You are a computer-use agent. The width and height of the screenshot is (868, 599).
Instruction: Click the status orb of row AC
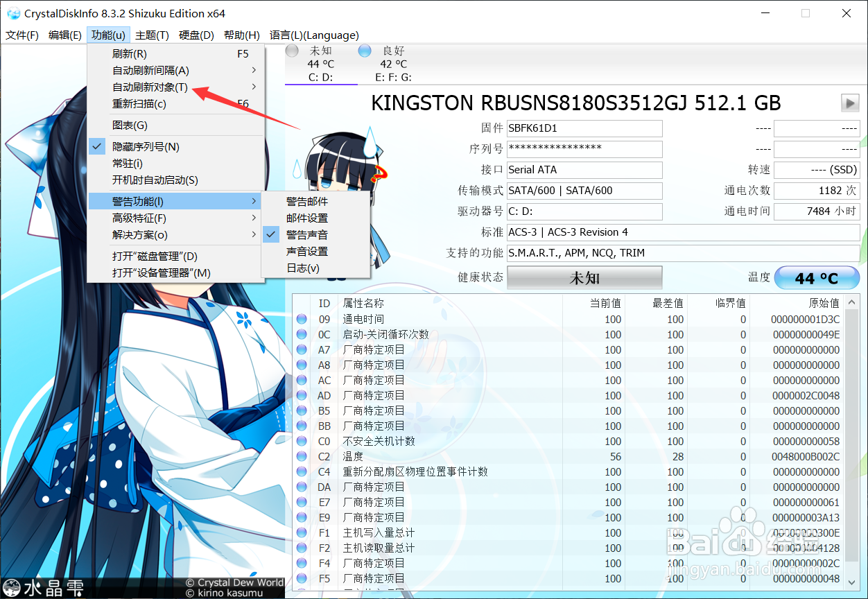(302, 381)
